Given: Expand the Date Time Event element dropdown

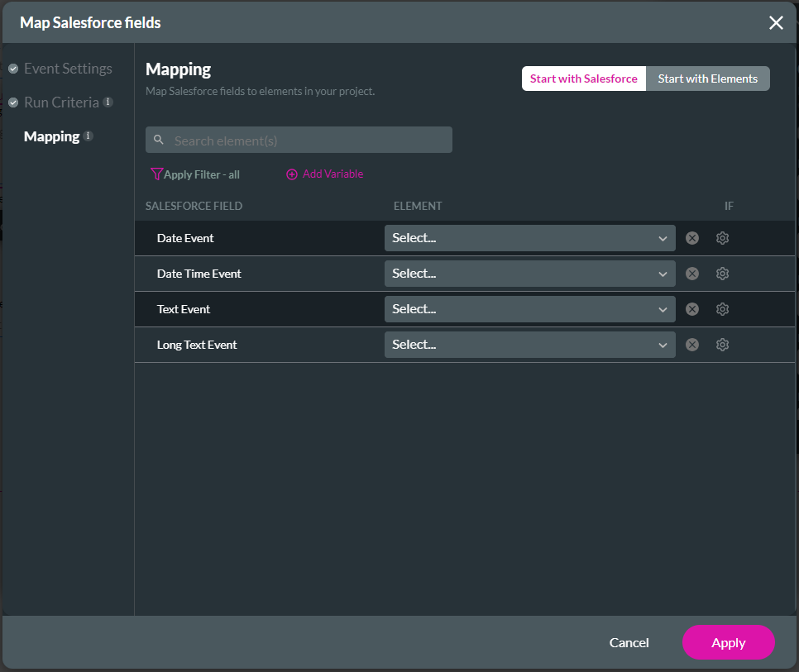Looking at the screenshot, I should tap(529, 274).
